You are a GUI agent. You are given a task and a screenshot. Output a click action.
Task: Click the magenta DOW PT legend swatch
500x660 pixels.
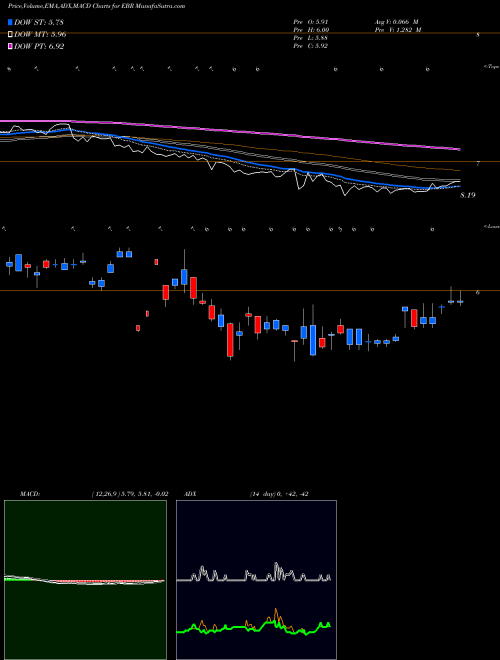[10, 46]
